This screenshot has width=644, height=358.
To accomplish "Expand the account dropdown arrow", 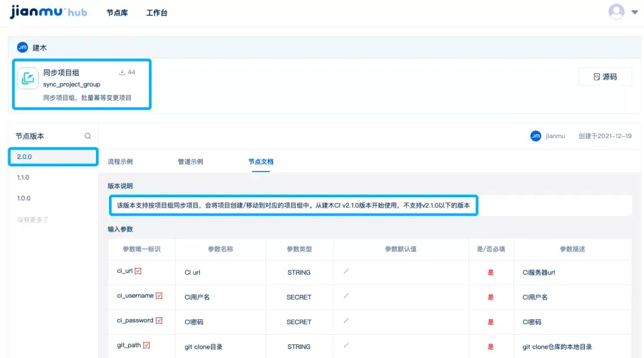I will (634, 13).
